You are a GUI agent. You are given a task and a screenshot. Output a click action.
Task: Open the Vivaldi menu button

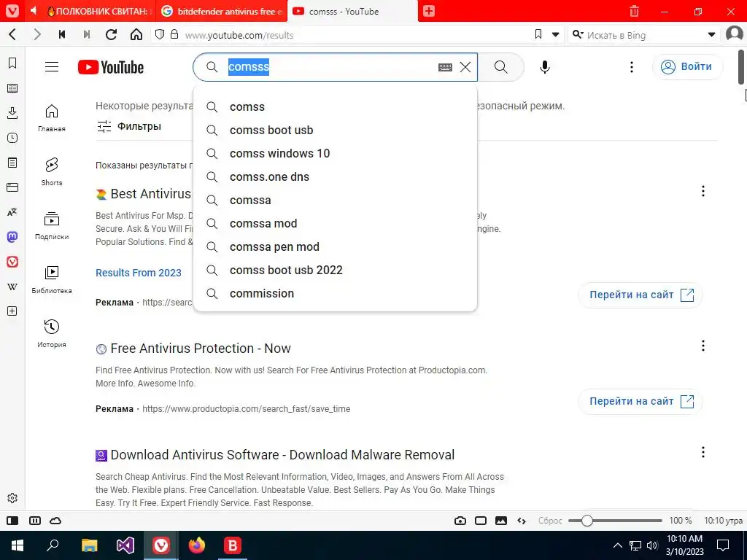(12, 11)
